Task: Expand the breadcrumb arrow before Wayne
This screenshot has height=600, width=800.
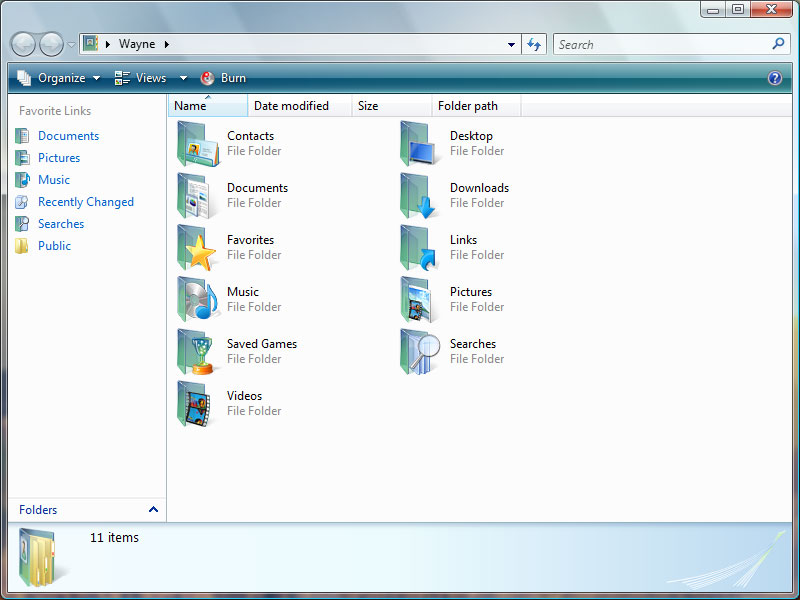Action: tap(108, 44)
